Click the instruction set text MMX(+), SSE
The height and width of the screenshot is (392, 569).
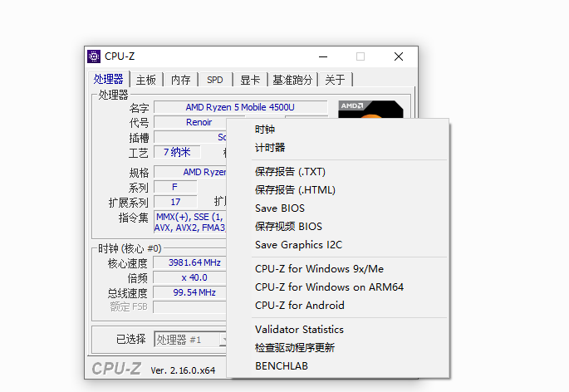[x=190, y=222]
